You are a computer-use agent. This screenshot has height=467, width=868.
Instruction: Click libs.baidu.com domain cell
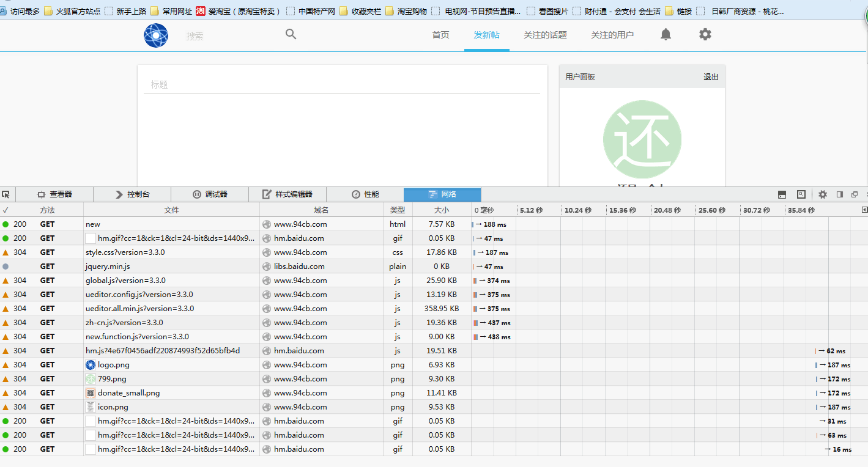[321, 267]
